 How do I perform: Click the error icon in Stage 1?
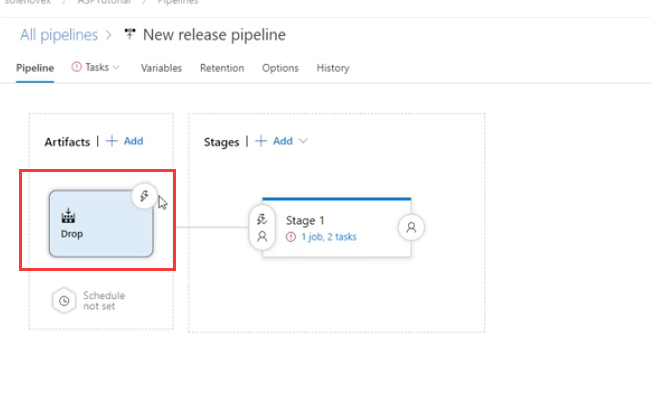tap(291, 237)
